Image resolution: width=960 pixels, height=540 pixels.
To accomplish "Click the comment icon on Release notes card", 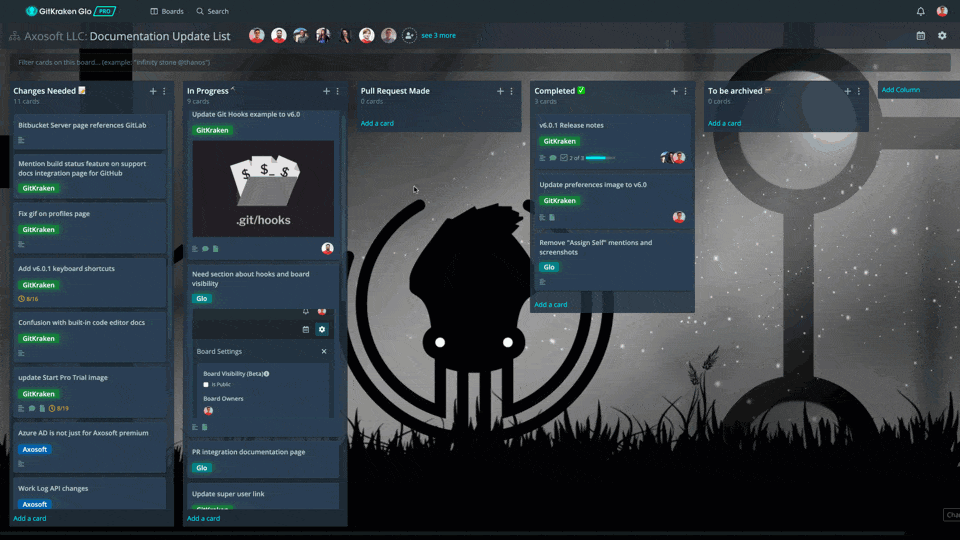I will (553, 158).
